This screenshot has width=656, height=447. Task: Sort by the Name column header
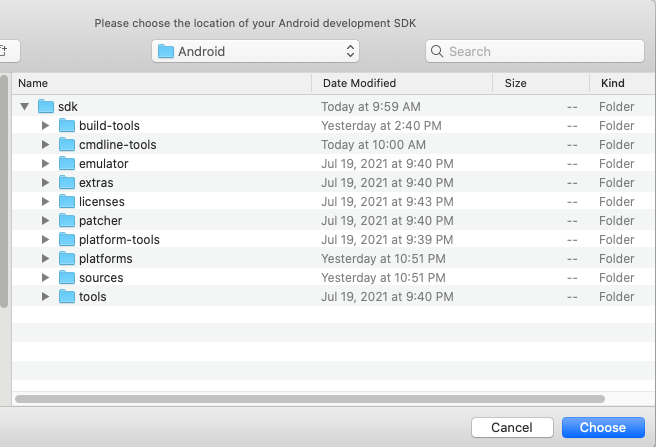[x=160, y=83]
